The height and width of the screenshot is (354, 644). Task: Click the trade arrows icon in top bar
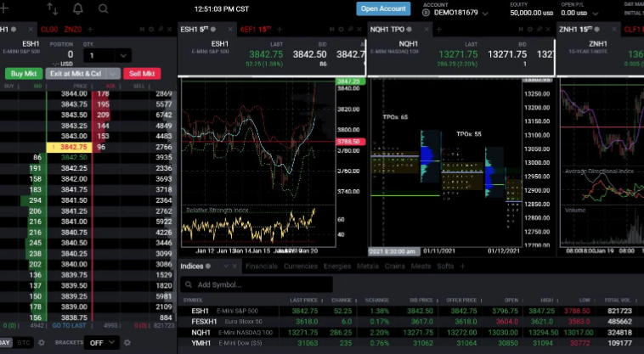coord(53,9)
